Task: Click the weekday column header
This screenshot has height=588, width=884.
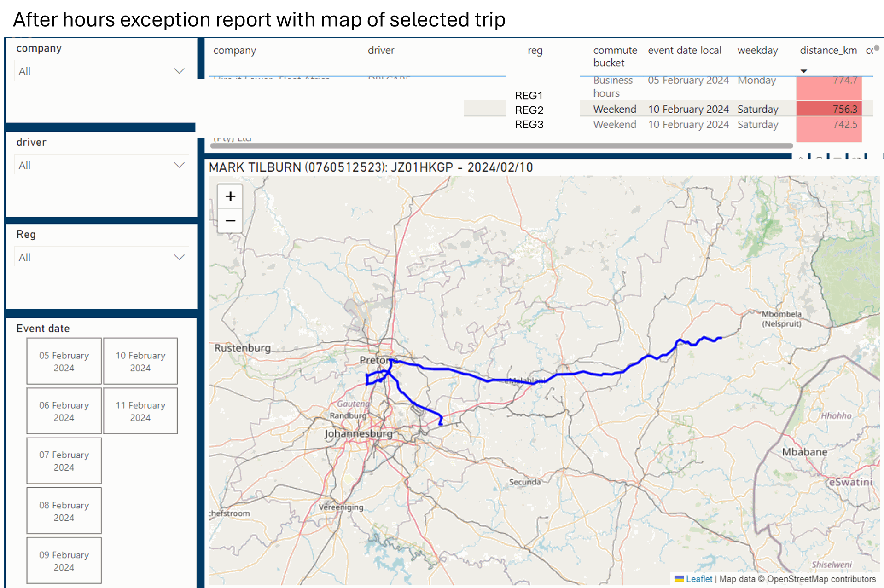Action: [757, 51]
